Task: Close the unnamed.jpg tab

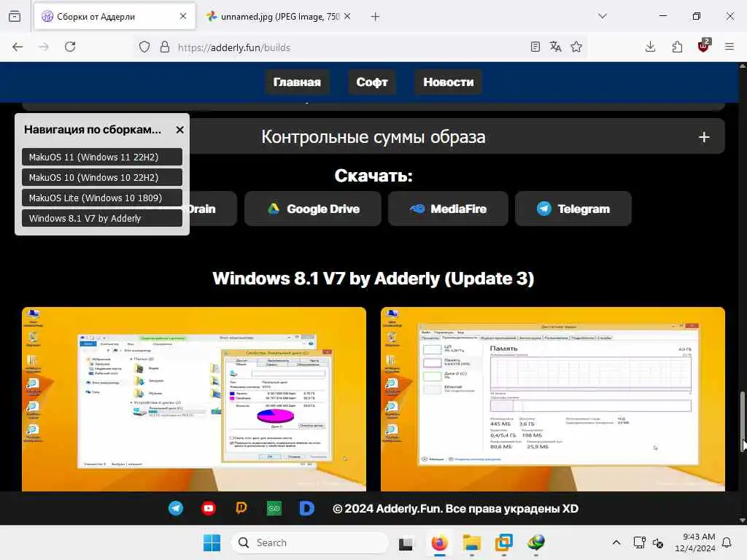Action: (347, 16)
